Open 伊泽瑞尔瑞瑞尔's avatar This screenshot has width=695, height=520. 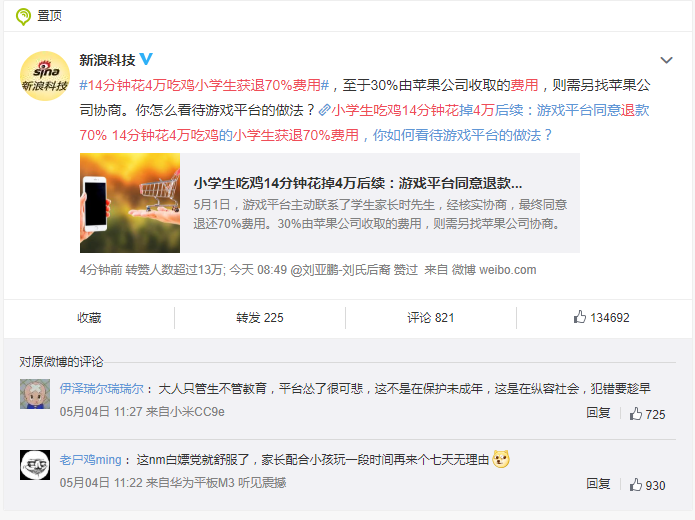pos(35,394)
